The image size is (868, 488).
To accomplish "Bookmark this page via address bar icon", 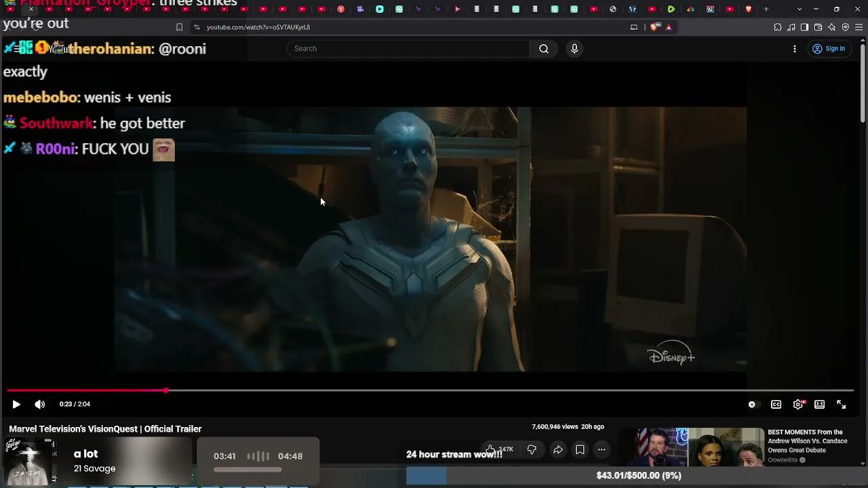I will tap(179, 27).
